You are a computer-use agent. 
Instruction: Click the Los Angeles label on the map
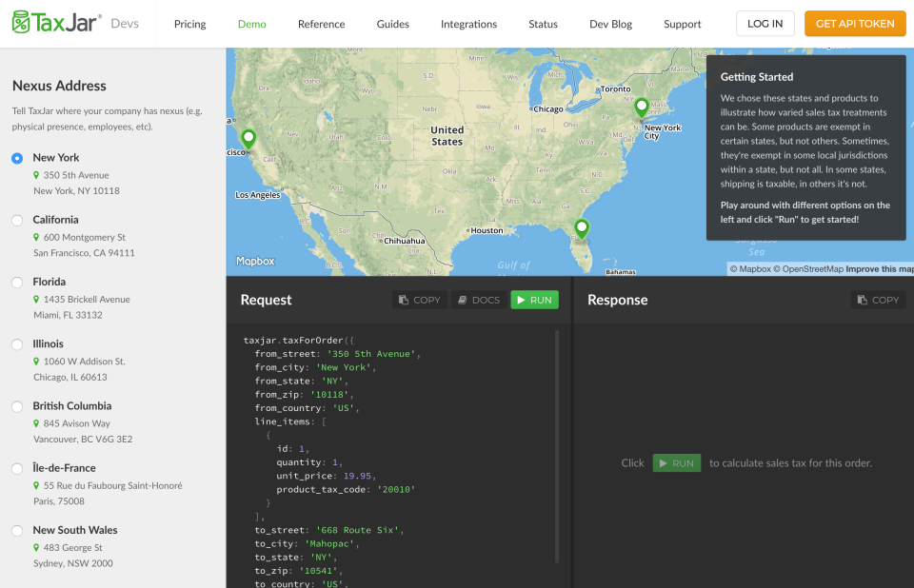tap(258, 195)
